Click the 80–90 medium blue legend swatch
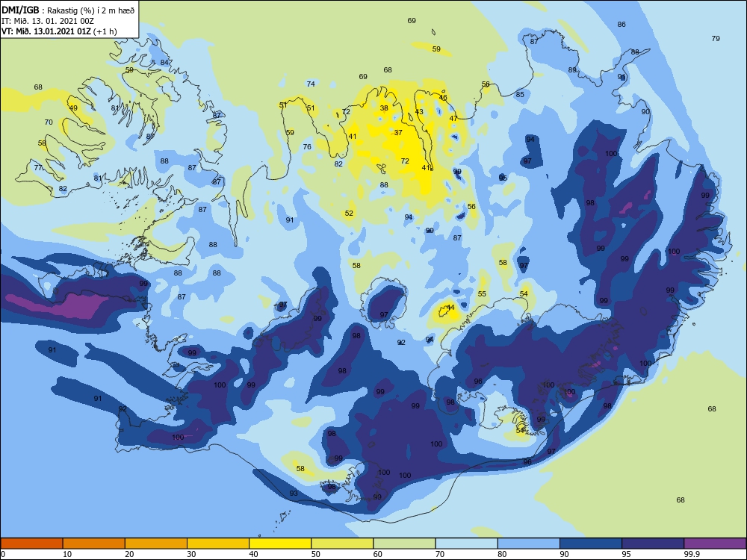Viewport: 747px width, 560px height. [x=529, y=544]
